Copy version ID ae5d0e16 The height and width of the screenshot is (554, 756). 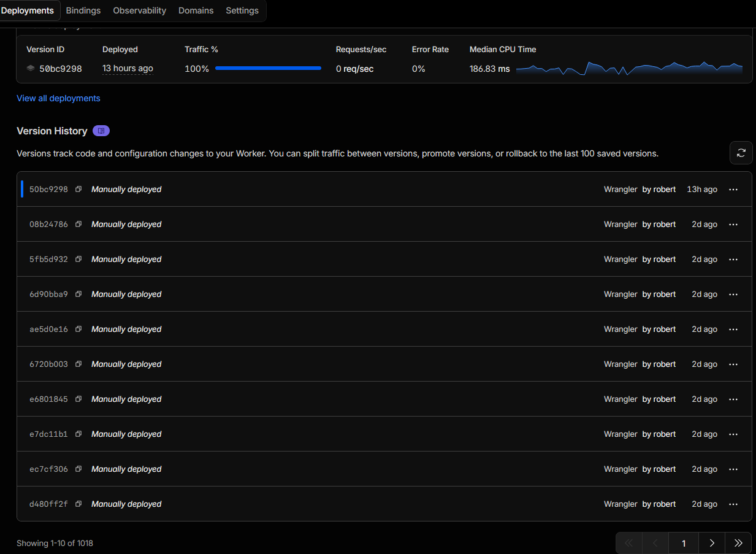click(78, 329)
